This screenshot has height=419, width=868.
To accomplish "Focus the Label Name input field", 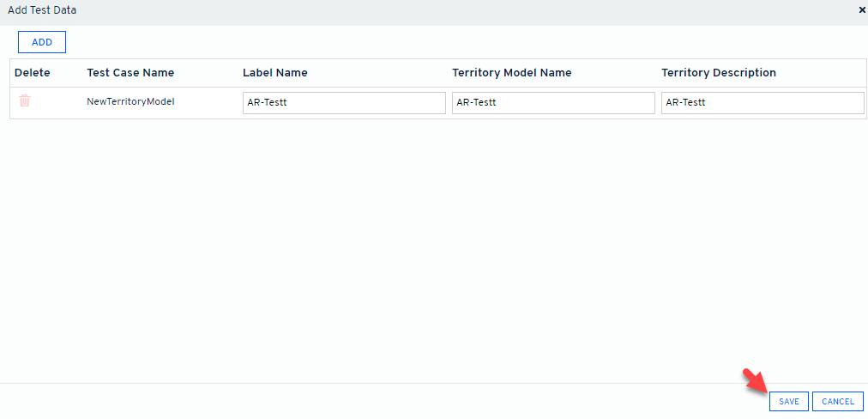I will 344,103.
